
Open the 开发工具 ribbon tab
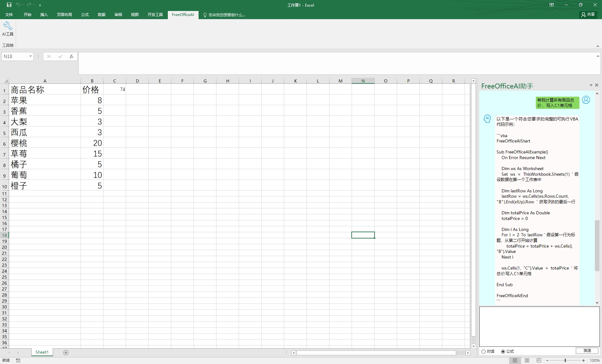[x=155, y=14]
